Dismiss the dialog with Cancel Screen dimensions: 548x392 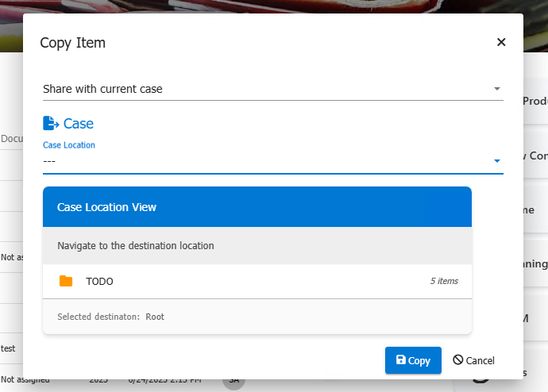point(473,360)
